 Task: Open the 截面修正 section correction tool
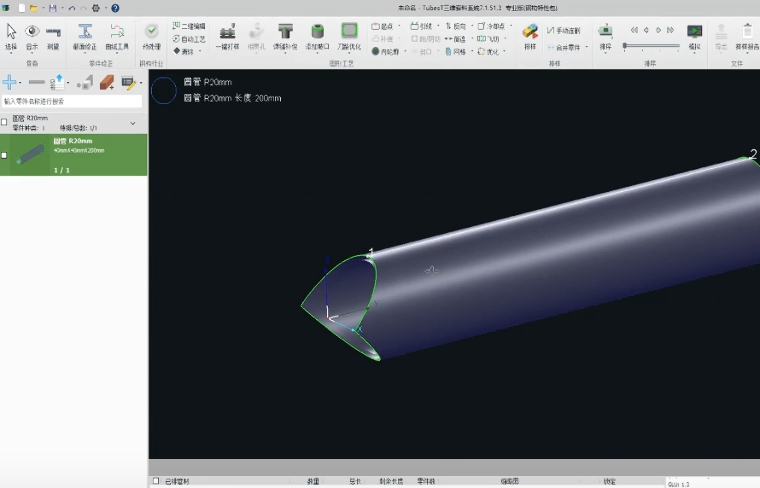coord(85,36)
